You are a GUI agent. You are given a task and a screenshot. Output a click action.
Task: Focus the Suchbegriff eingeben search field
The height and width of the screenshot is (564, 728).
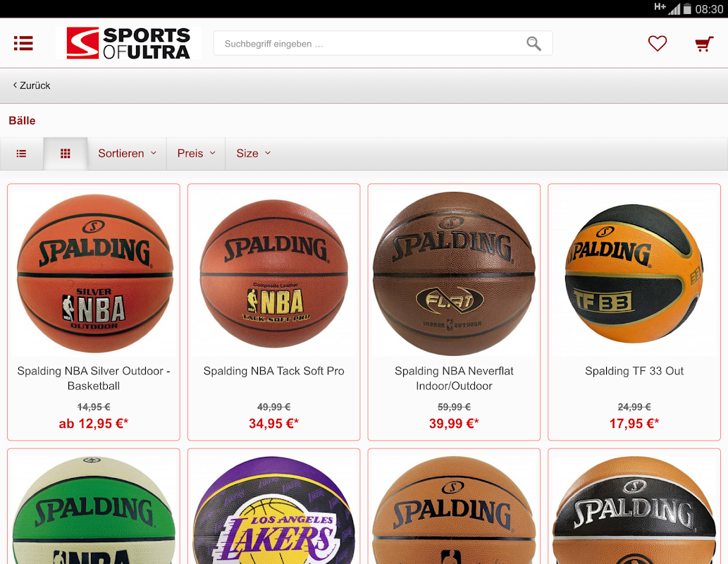383,43
